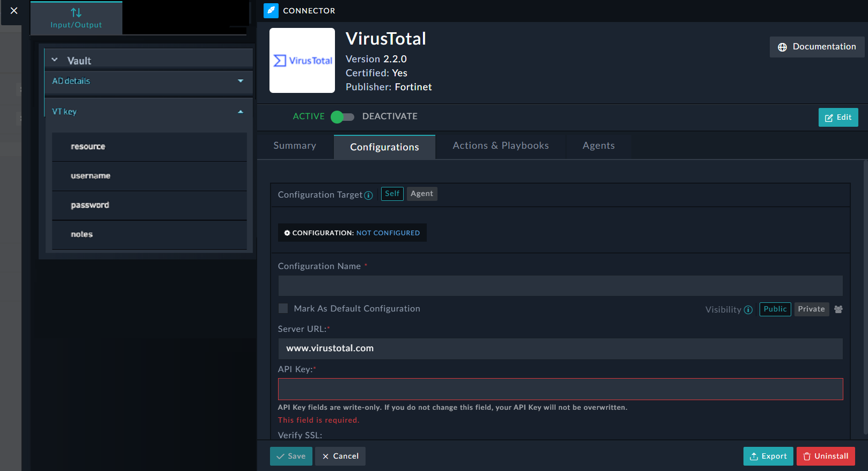Select Self as configuration target
This screenshot has height=471, width=868.
[x=392, y=194]
